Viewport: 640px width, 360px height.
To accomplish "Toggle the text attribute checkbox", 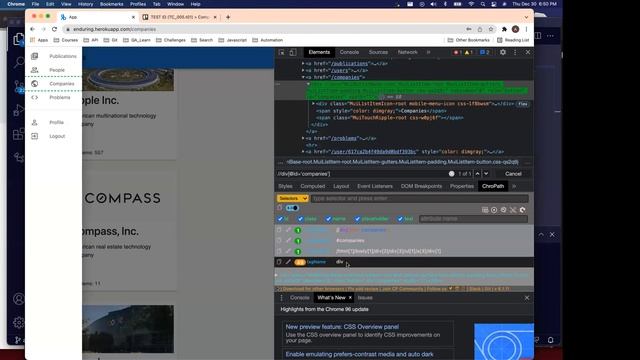I will pyautogui.click(x=400, y=219).
